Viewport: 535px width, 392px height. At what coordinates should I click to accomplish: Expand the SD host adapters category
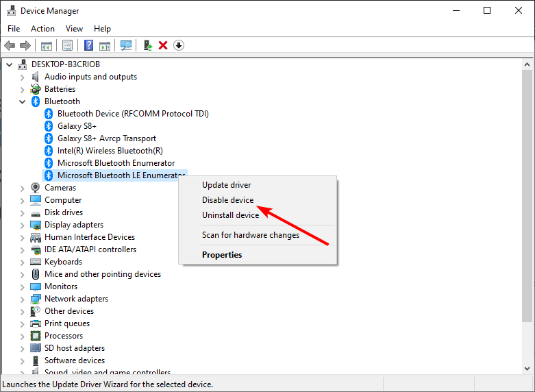[x=22, y=349]
